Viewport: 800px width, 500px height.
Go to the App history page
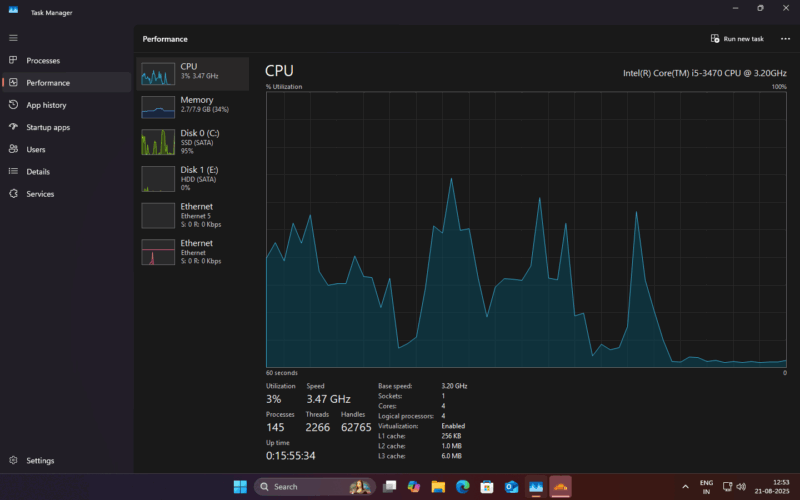(67, 105)
